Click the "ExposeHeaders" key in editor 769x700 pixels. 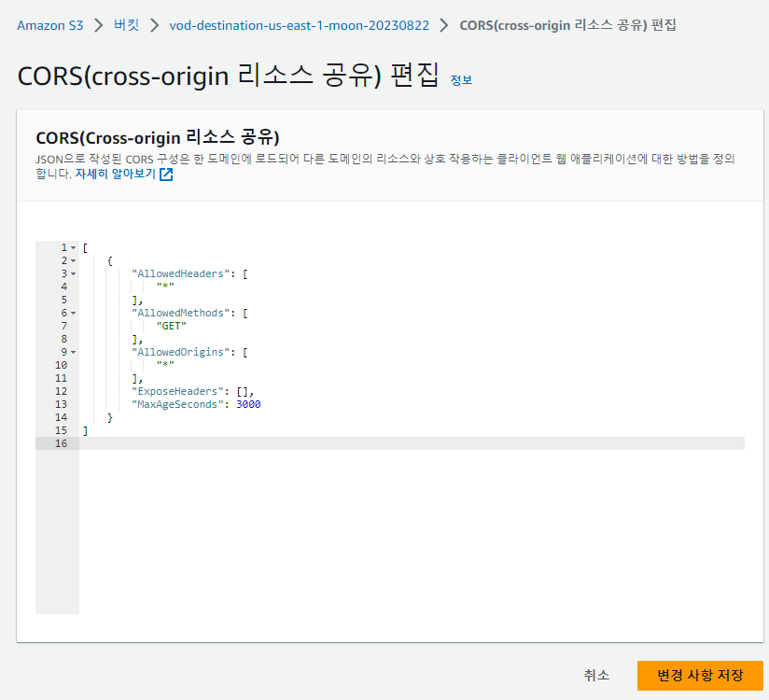(x=177, y=391)
